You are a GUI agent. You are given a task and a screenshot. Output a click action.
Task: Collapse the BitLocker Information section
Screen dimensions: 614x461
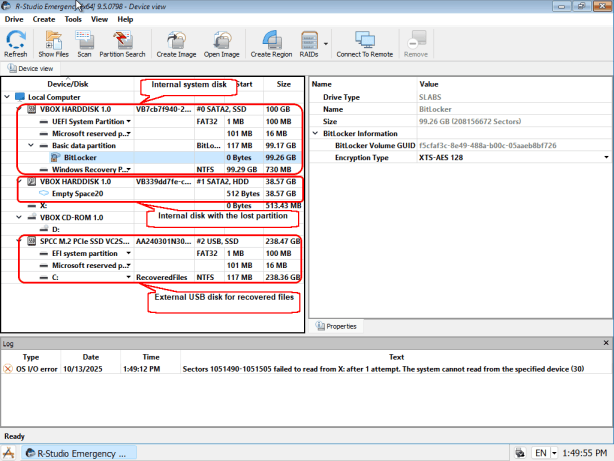pos(316,133)
